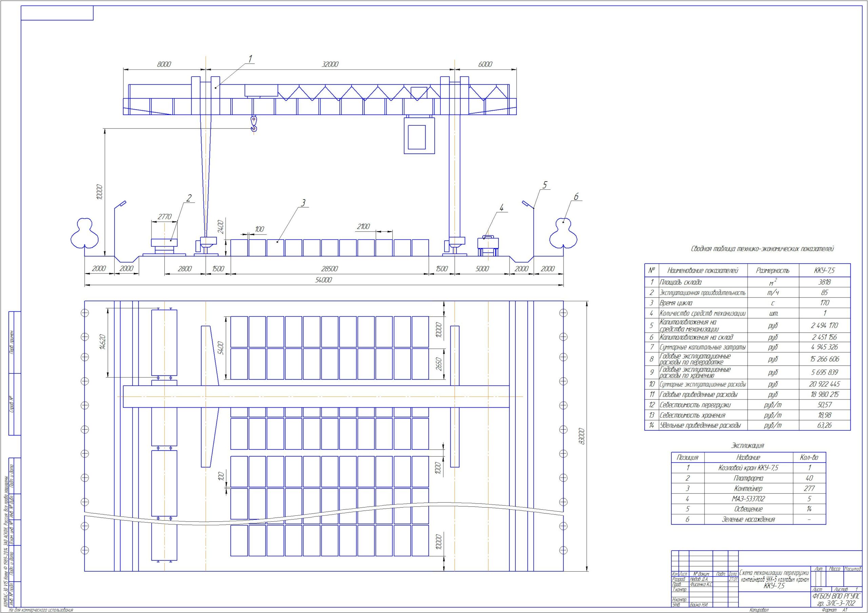Image resolution: width=868 pixels, height=613 pixels.
Task: Select 'Платформа' in the legend table
Action: pyautogui.click(x=749, y=478)
